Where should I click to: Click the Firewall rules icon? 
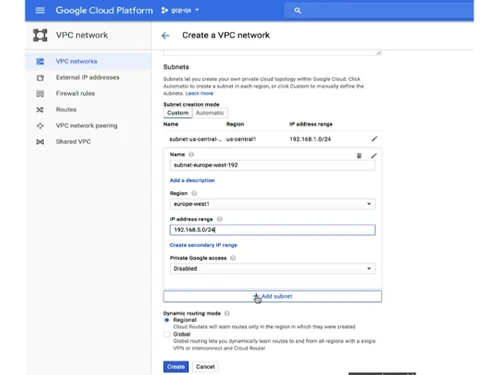(x=40, y=94)
